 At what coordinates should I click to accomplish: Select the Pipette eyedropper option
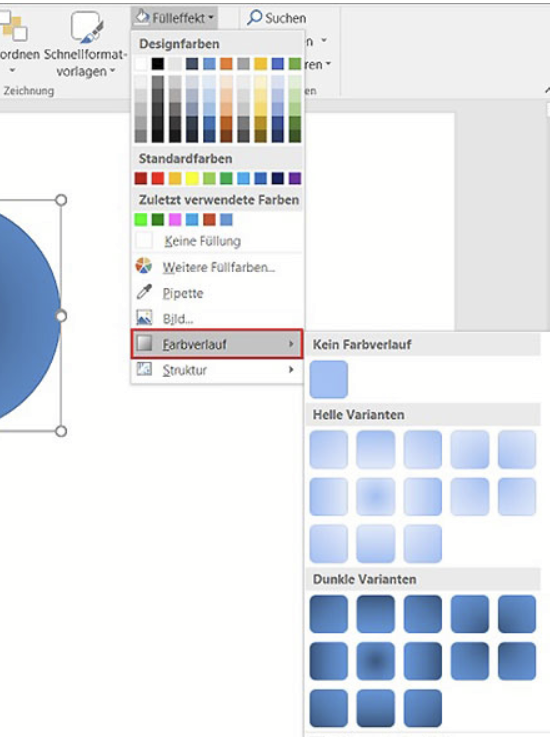(x=217, y=293)
